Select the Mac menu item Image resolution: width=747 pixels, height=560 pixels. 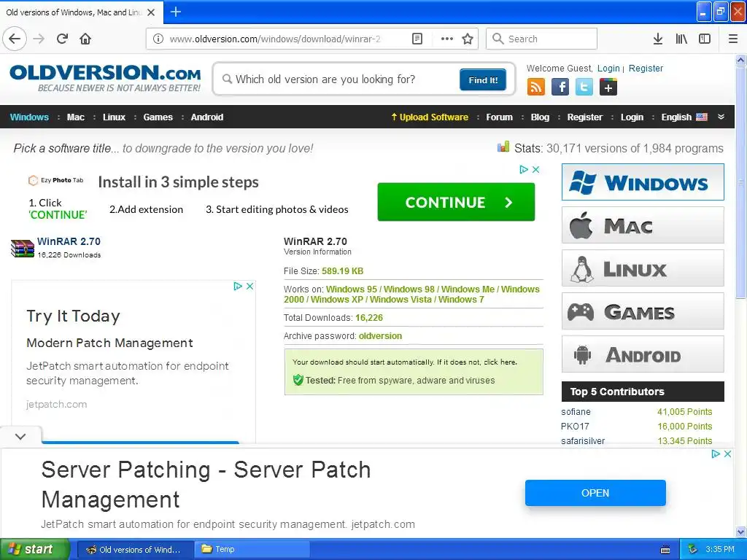(75, 117)
